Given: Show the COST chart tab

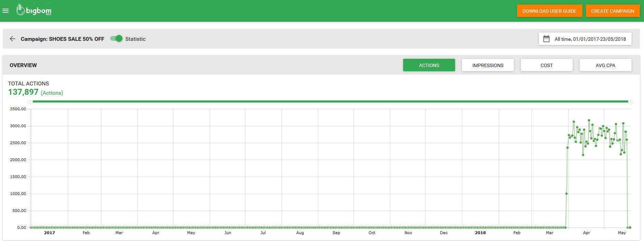Looking at the screenshot, I should (546, 65).
